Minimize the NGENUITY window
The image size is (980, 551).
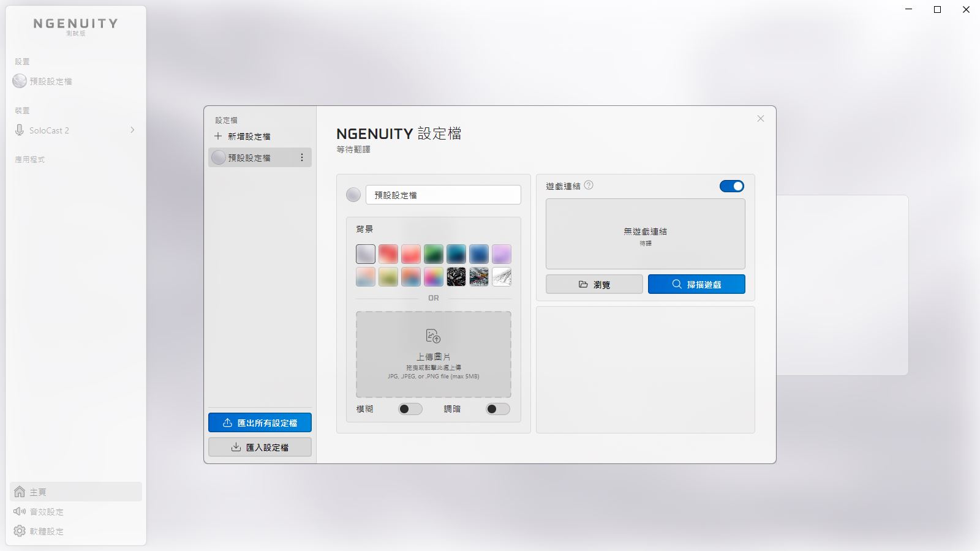click(909, 9)
